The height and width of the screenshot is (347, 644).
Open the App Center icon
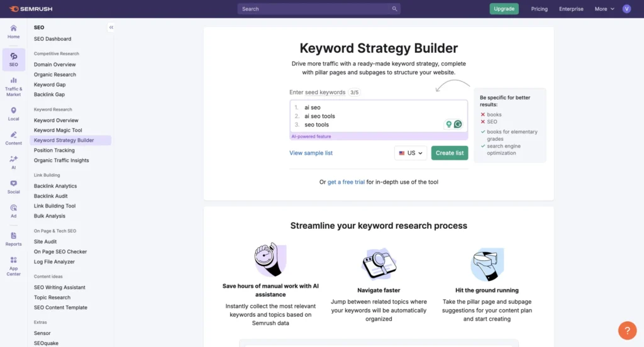[14, 266]
